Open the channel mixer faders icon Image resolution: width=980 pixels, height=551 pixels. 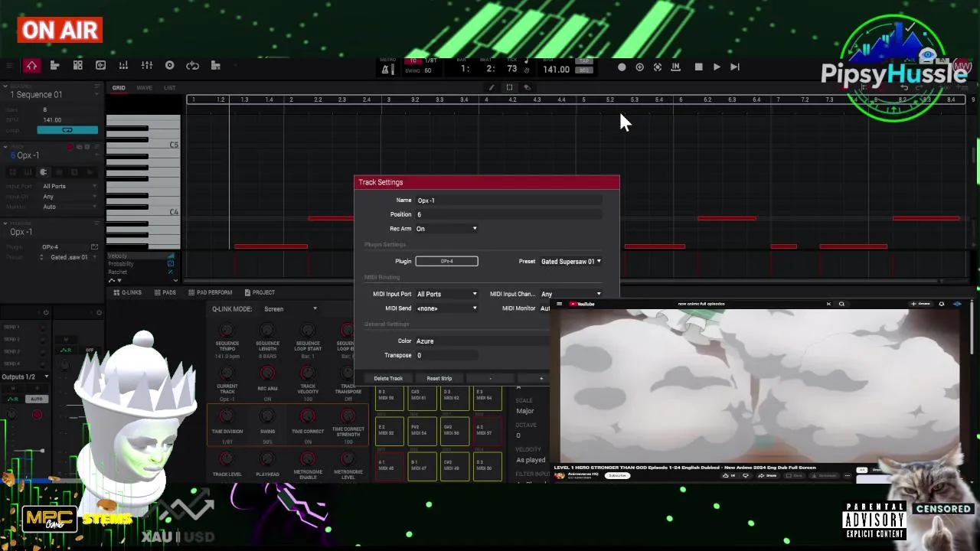click(146, 66)
